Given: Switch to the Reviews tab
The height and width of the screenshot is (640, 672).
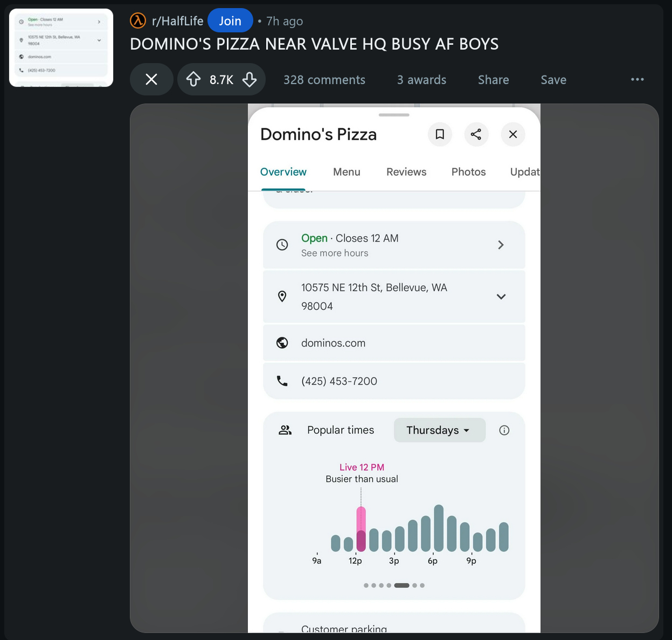Looking at the screenshot, I should 406,172.
